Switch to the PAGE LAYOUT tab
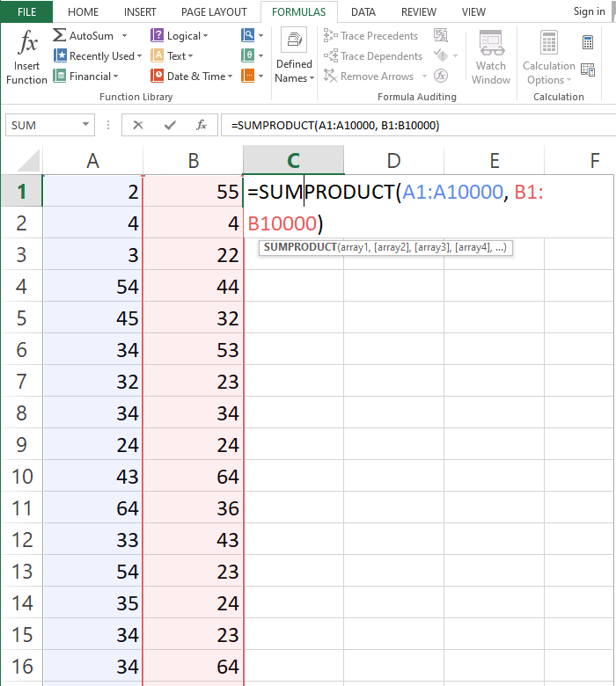The width and height of the screenshot is (616, 686). tap(214, 12)
